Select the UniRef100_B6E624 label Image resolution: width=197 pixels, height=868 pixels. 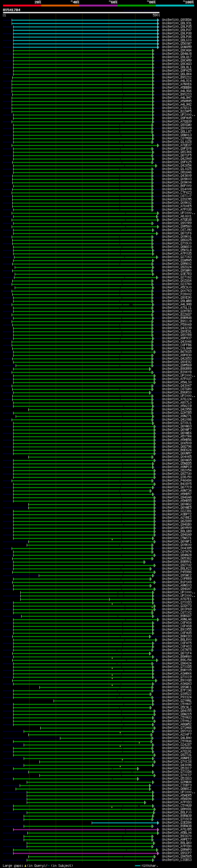point(176,450)
